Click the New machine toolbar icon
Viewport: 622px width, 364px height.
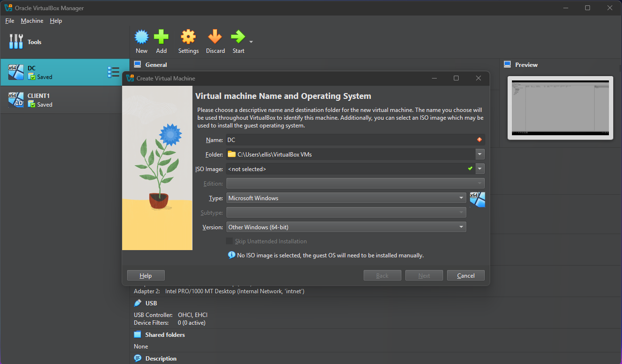coord(142,37)
